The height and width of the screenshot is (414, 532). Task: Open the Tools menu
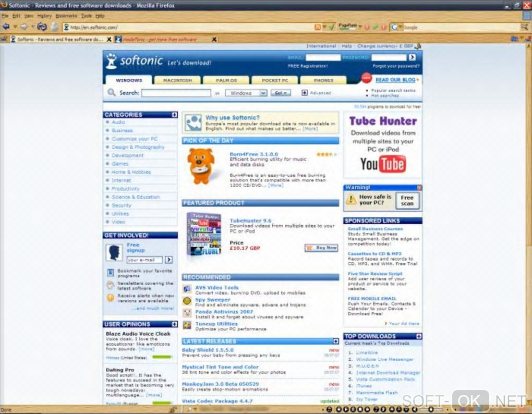(87, 16)
